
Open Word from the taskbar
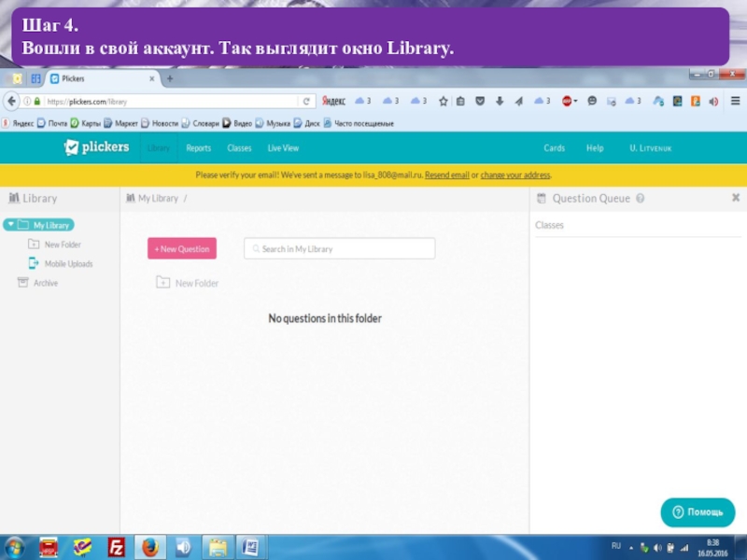[x=250, y=547]
